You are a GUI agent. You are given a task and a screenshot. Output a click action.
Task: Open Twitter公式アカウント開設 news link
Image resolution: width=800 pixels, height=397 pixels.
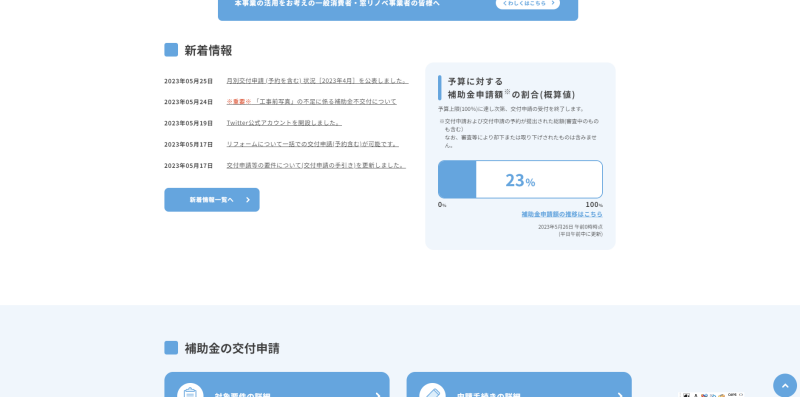click(284, 123)
